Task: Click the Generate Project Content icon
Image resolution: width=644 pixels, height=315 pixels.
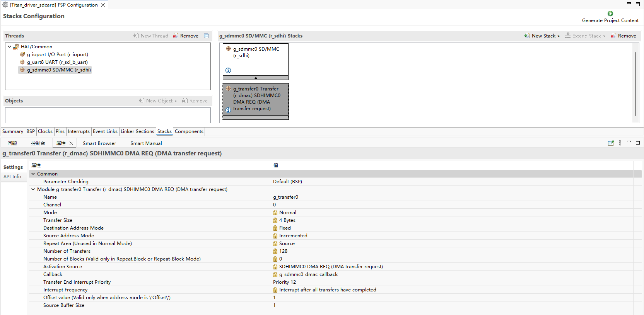Action: coord(610,14)
